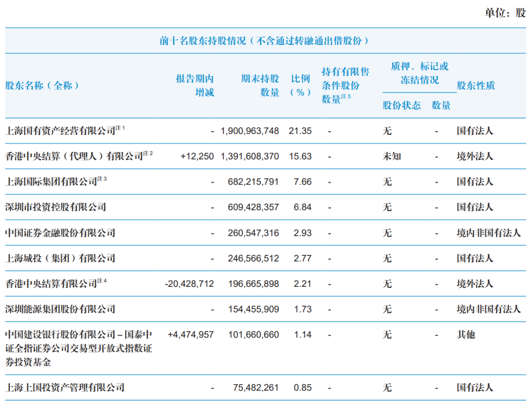Click value 101,660,660
Image resolution: width=532 pixels, height=401 pixels.
click(x=254, y=335)
